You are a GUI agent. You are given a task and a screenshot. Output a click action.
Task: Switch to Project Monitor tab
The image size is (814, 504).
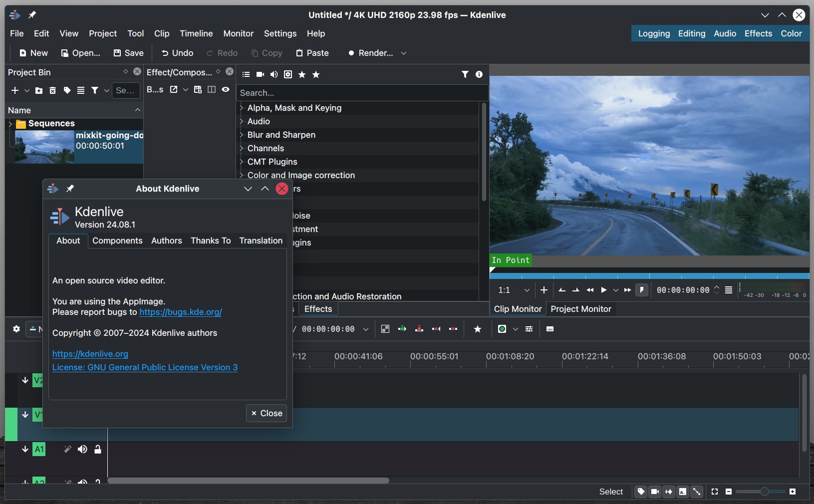pos(581,309)
